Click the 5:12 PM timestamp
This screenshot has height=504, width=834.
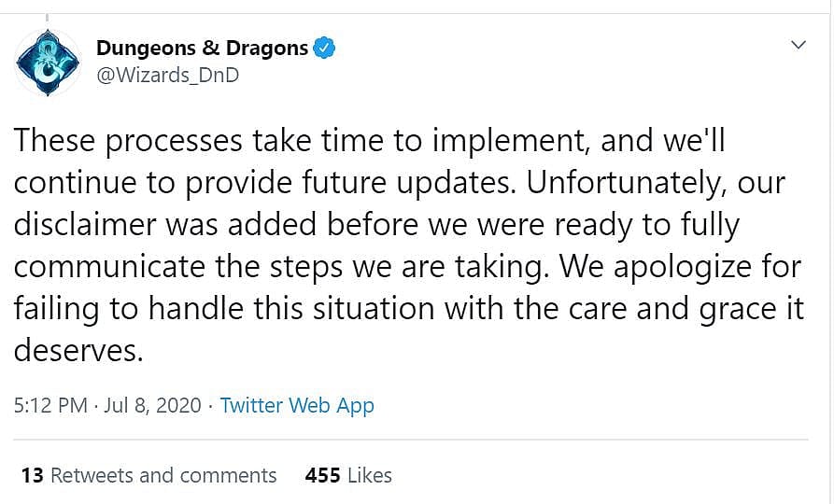coord(50,405)
